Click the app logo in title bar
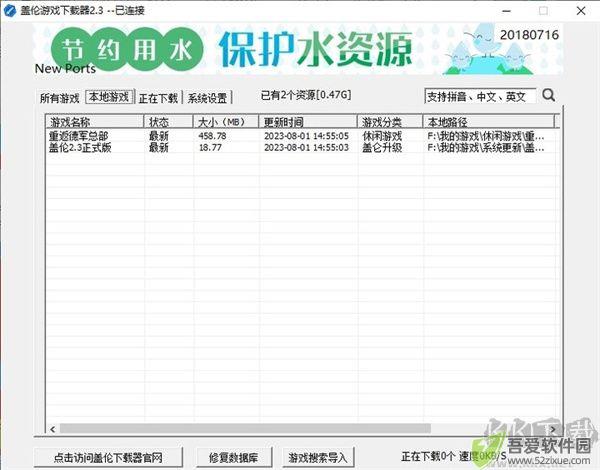Screen dimensions: 600x470 click(x=10, y=10)
